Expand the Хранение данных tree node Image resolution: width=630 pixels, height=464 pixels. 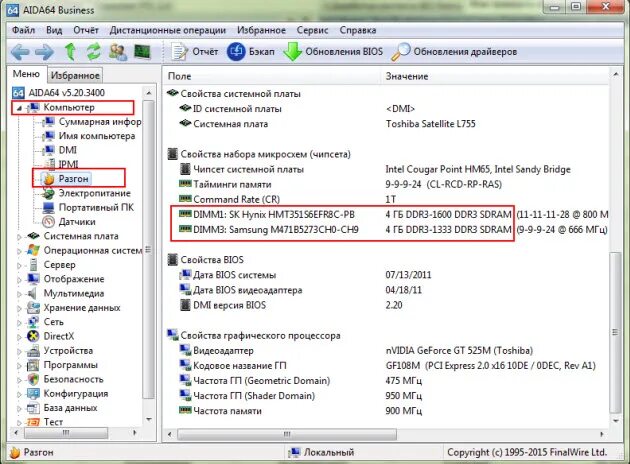(x=19, y=308)
